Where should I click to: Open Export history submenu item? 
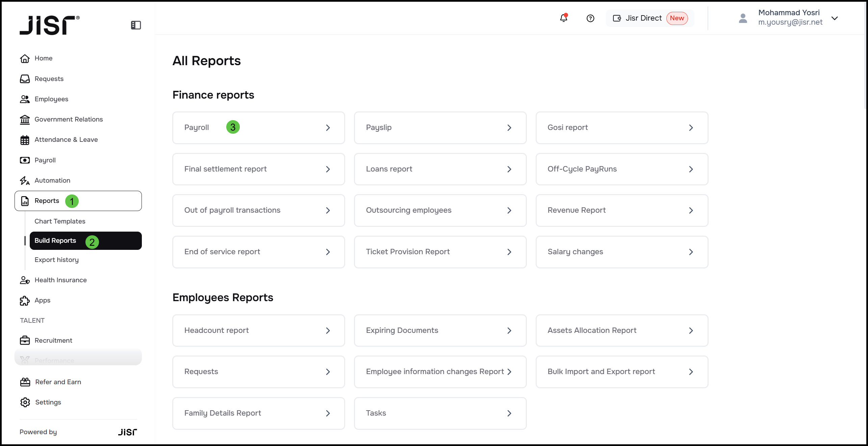tap(56, 260)
